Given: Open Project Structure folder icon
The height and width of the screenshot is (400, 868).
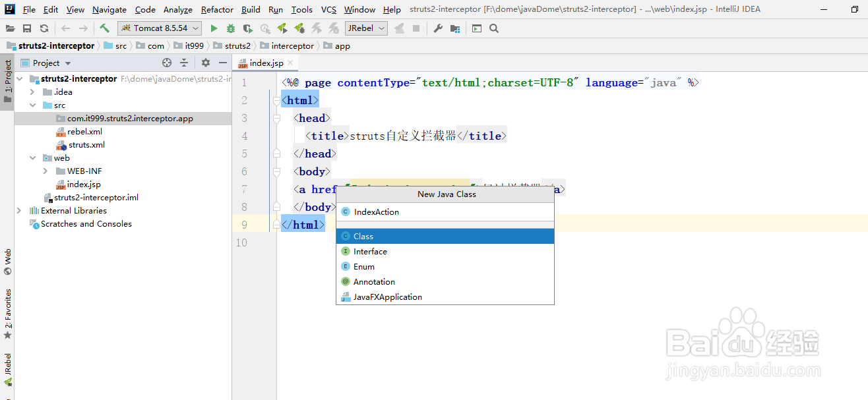Looking at the screenshot, I should [x=455, y=28].
